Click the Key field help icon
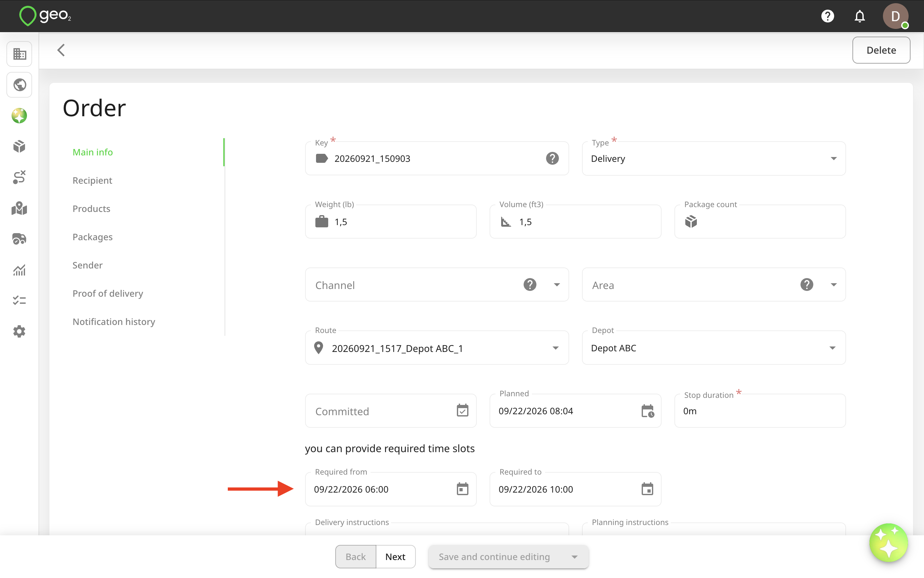924x578 pixels. click(552, 158)
